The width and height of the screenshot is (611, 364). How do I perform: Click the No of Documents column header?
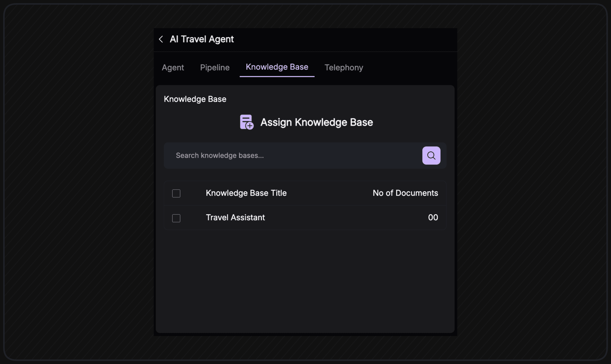(x=405, y=193)
